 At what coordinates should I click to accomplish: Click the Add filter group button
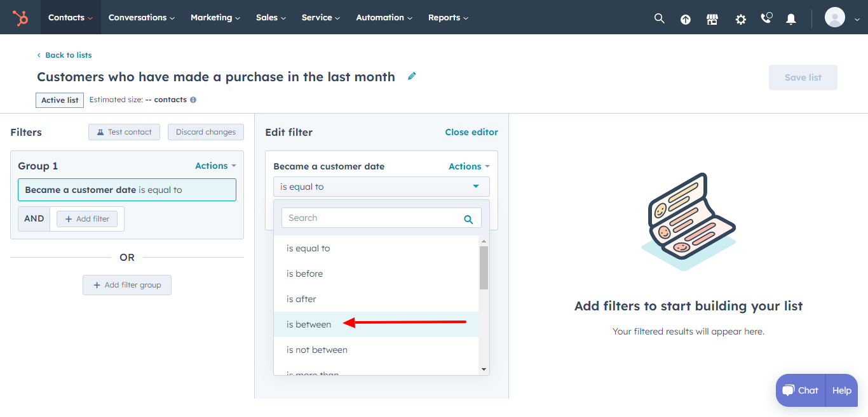coord(126,284)
